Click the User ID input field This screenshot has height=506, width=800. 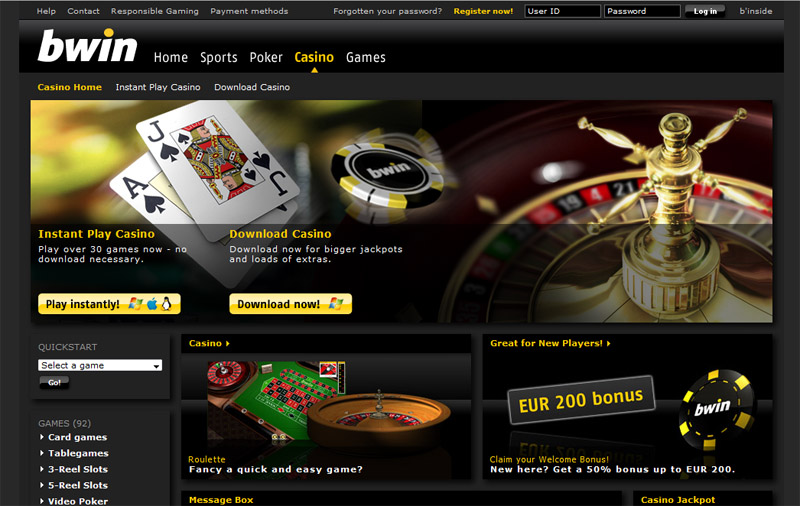562,11
